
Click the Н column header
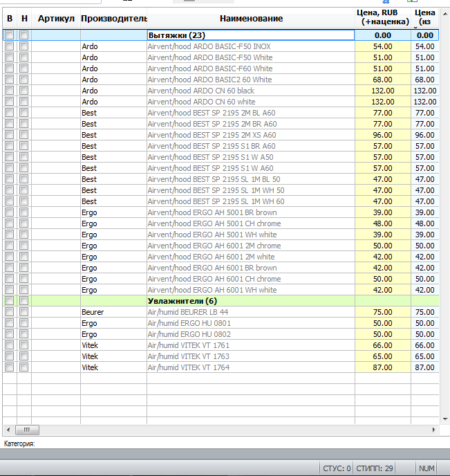point(24,19)
